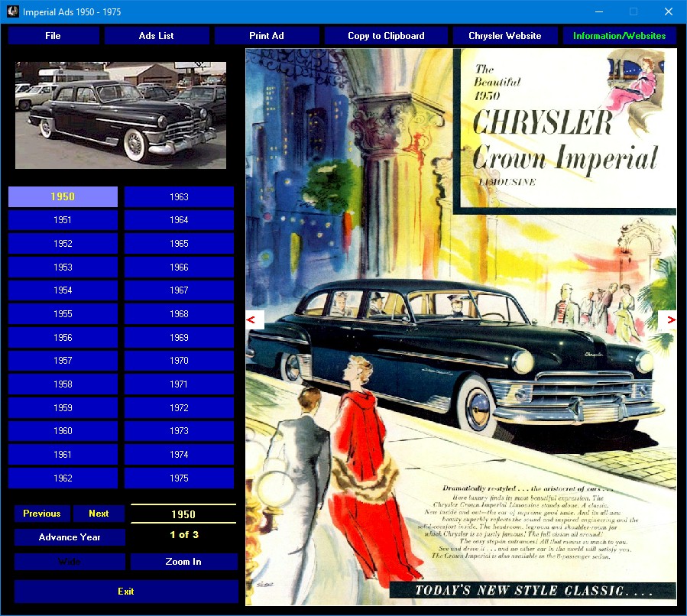
Task: Open Information/Websites
Action: pos(620,36)
